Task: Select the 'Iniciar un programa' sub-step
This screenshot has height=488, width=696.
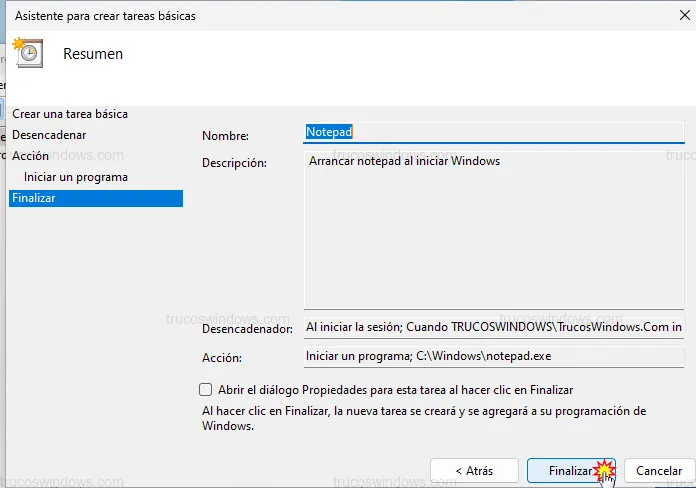Action: coord(76,177)
